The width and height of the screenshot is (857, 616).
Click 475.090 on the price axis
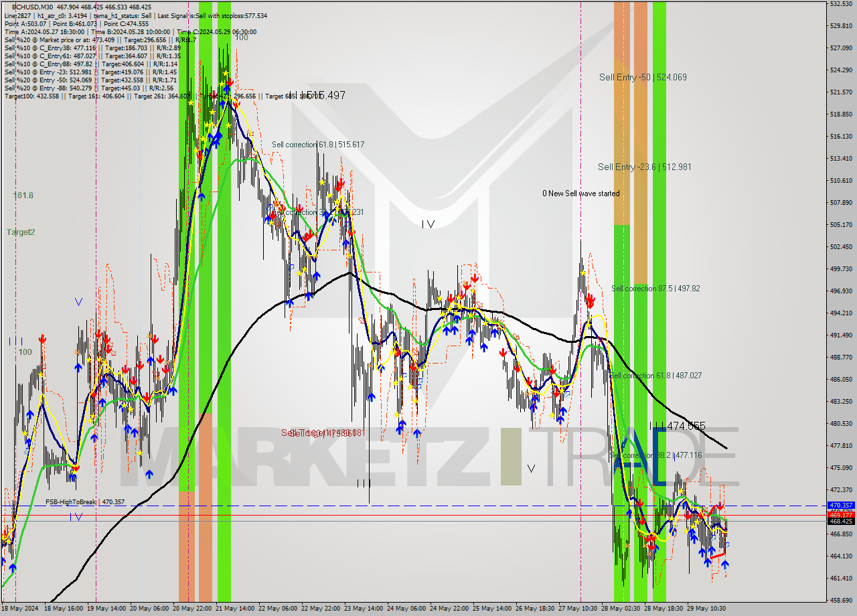(841, 468)
